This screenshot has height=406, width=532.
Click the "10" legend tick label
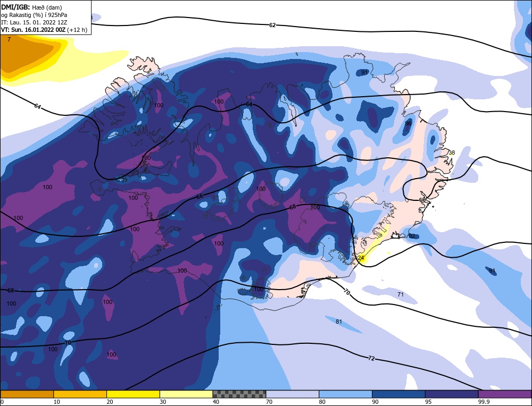click(x=57, y=402)
